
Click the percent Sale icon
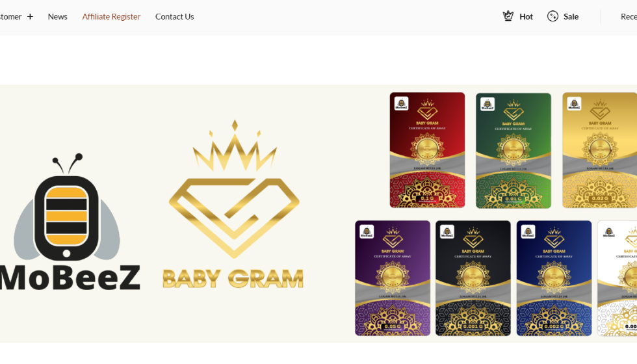(x=552, y=16)
